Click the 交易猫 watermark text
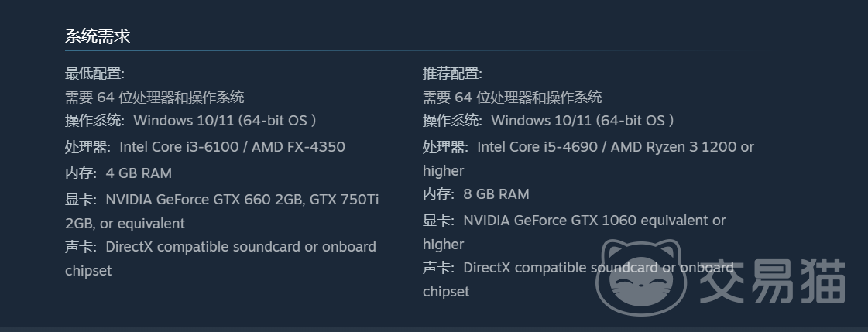This screenshot has height=332, width=868. point(772,280)
